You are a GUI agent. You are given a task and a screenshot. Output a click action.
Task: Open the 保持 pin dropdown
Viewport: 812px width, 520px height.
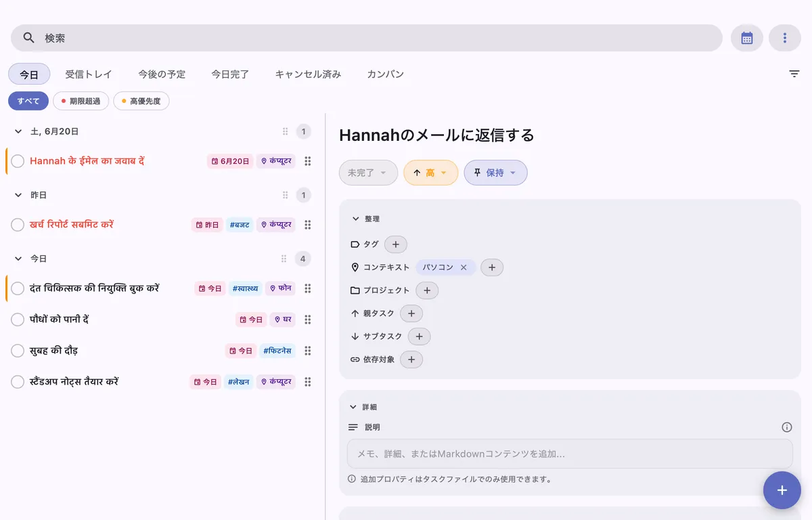coord(495,173)
